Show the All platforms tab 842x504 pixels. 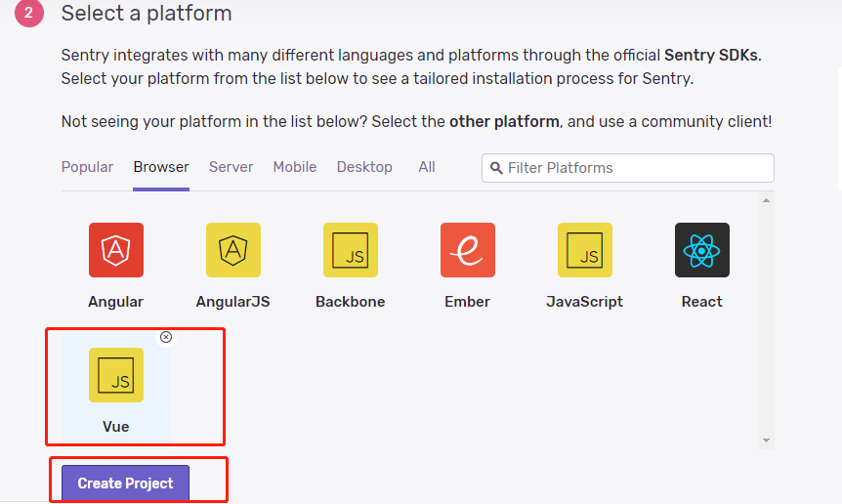tap(427, 167)
